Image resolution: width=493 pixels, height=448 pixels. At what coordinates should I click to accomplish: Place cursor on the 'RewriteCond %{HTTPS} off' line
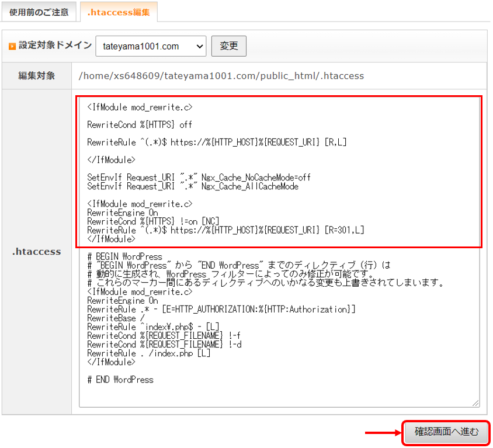(140, 124)
